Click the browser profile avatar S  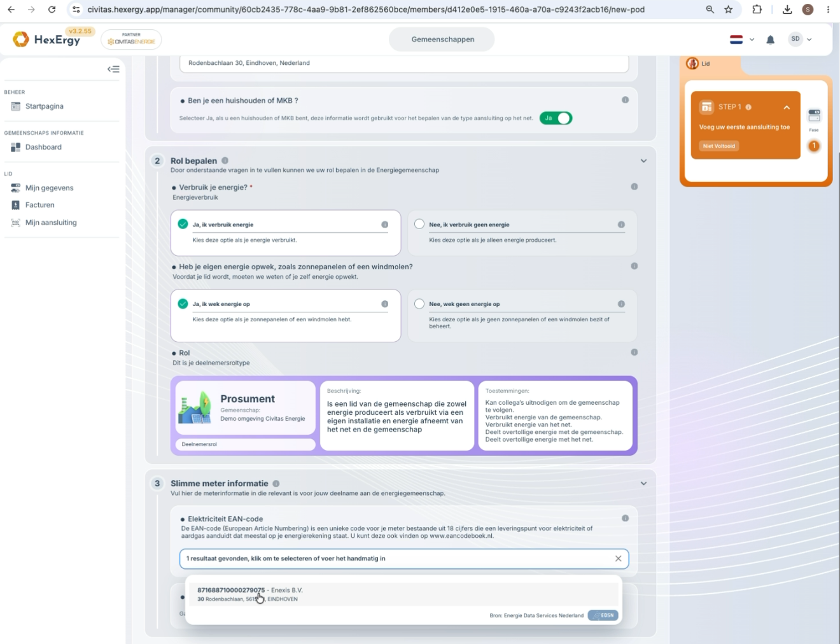(808, 10)
